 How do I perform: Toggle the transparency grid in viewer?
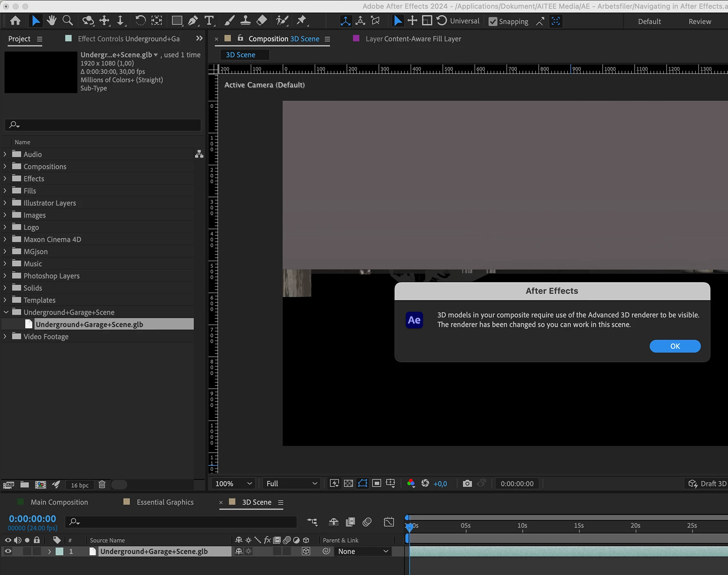tap(348, 483)
